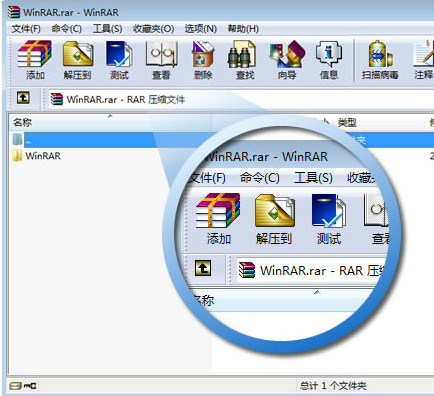Click the disk drive status bar icon
The height and width of the screenshot is (396, 434).
point(15,386)
